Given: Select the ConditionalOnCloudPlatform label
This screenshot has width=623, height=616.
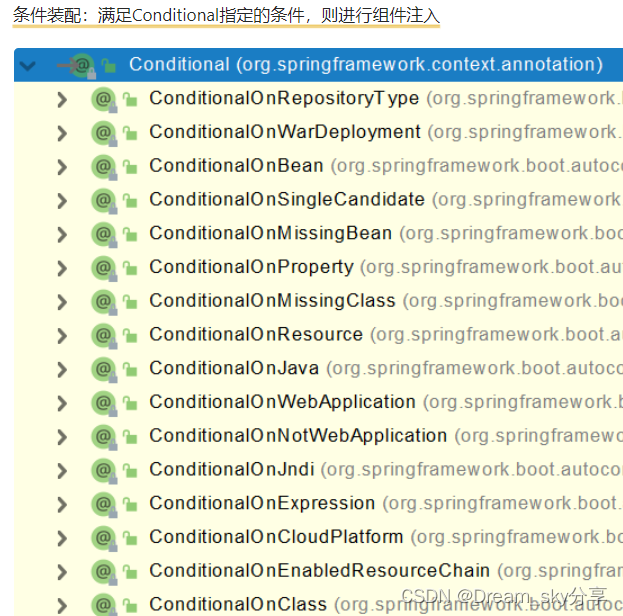Looking at the screenshot, I should 276,537.
